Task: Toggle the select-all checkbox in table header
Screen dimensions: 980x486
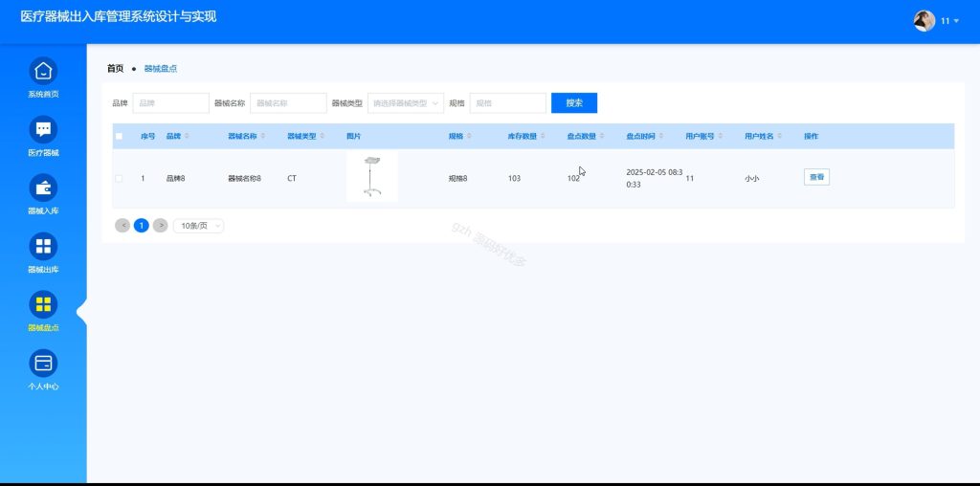Action: pyautogui.click(x=119, y=136)
